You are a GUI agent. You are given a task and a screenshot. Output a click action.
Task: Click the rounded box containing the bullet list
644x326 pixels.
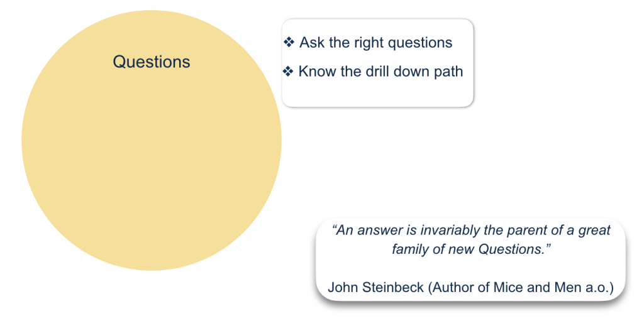point(377,63)
